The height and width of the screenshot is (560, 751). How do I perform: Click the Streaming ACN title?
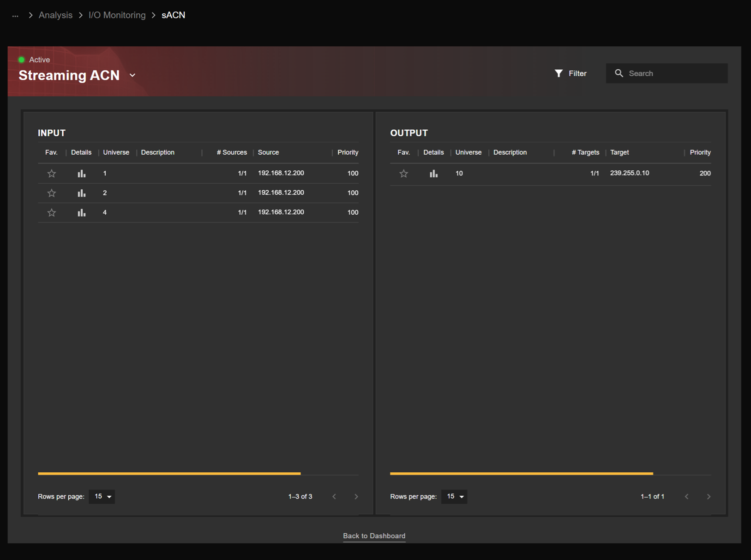pyautogui.click(x=69, y=75)
